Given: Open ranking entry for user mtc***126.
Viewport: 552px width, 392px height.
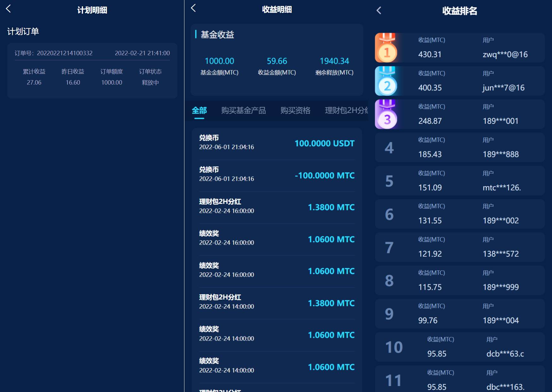Looking at the screenshot, I should [x=459, y=181].
